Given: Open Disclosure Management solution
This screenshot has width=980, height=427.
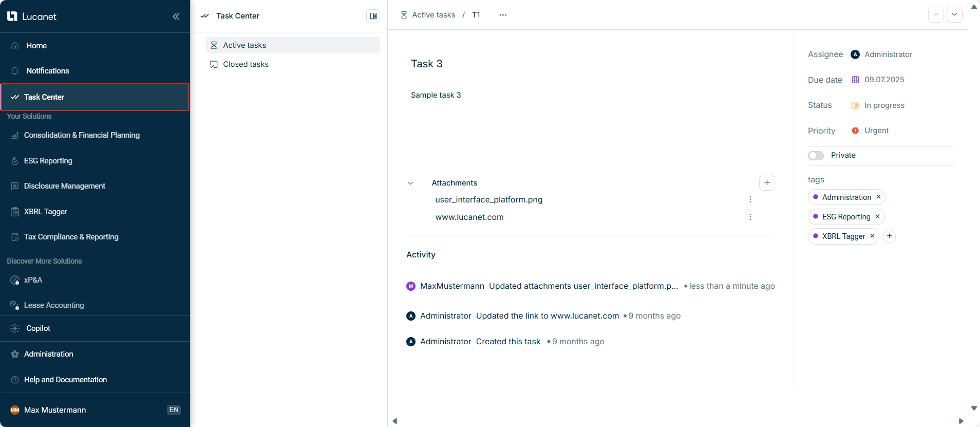Looking at the screenshot, I should [x=95, y=186].
